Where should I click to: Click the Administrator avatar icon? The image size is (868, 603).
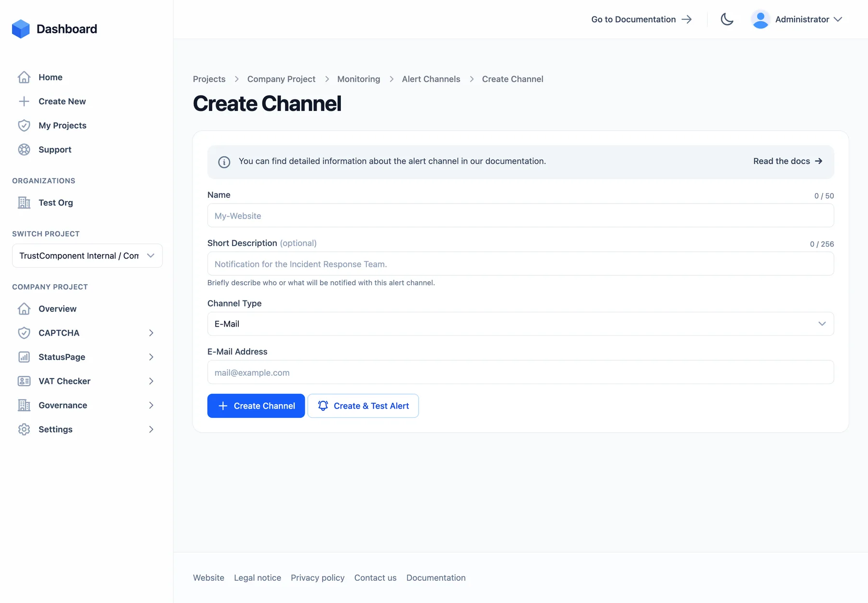pyautogui.click(x=760, y=19)
